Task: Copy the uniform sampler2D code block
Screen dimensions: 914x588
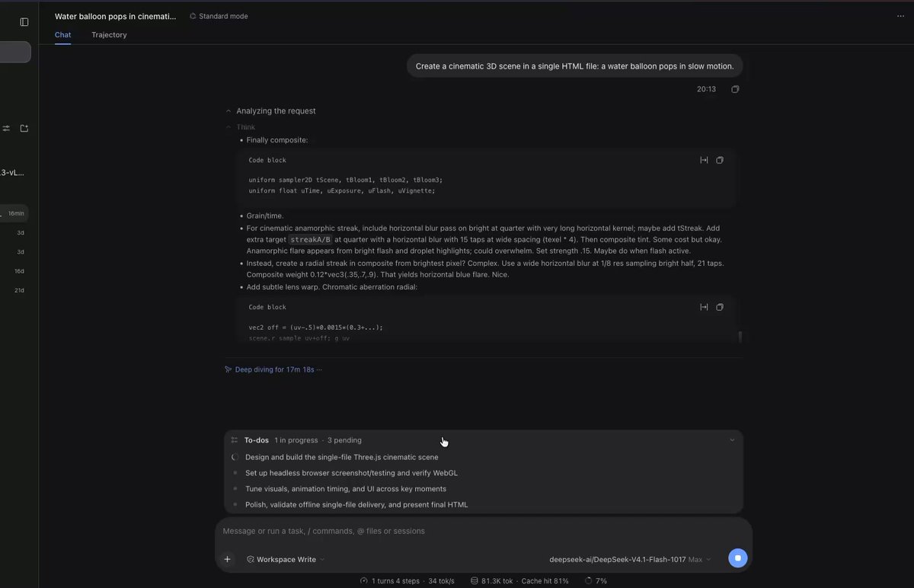Action: [720, 160]
